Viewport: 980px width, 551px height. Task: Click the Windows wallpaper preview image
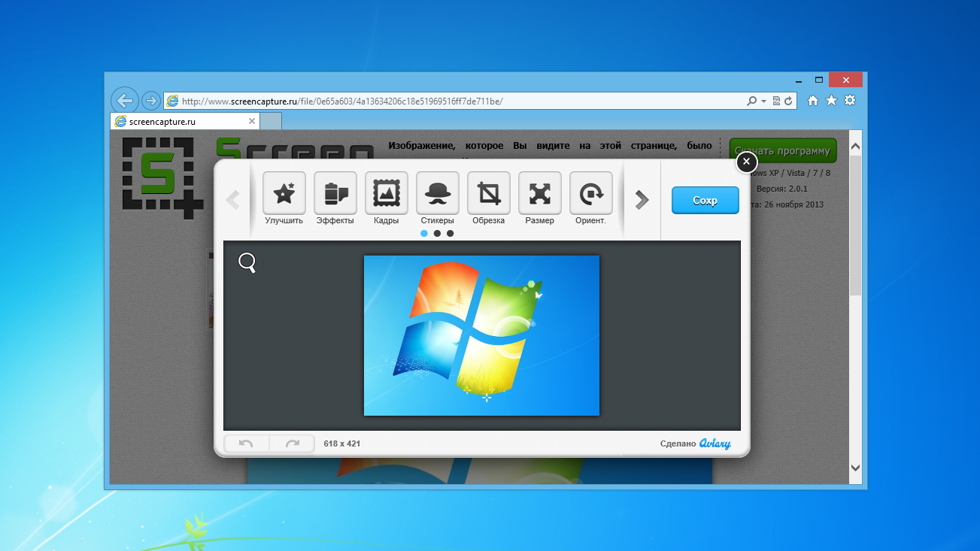tap(481, 335)
